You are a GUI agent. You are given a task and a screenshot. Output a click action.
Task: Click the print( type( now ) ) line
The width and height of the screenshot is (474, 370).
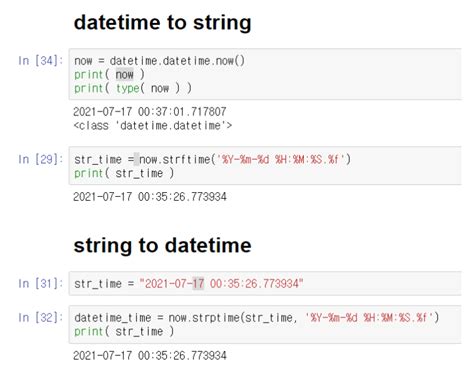coord(133,88)
